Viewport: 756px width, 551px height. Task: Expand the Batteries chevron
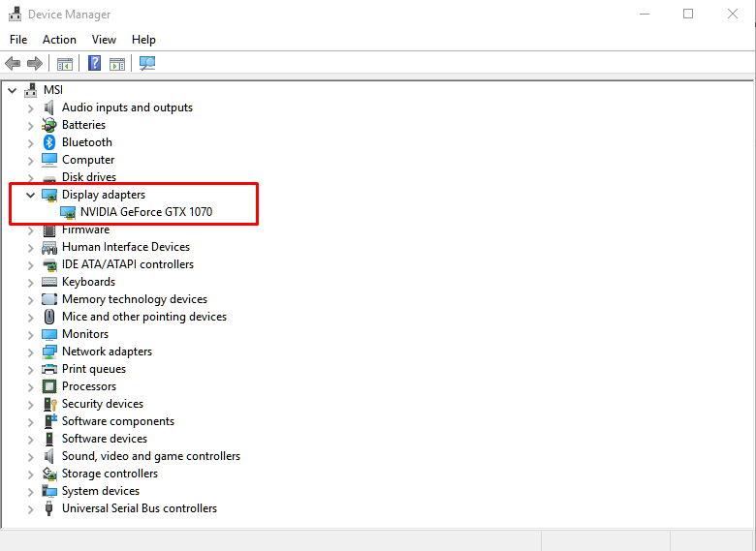[x=30, y=126]
